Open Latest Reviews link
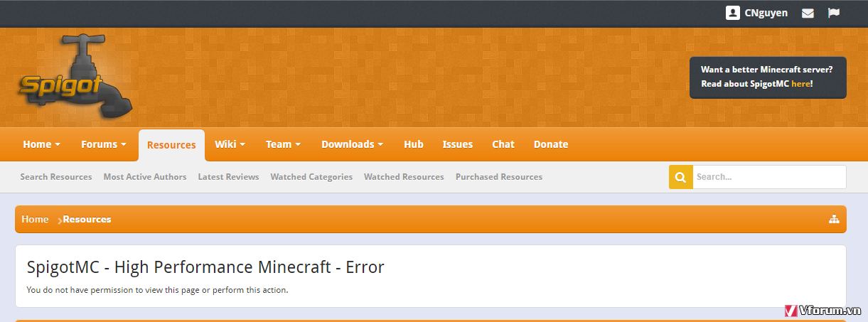 click(x=228, y=177)
